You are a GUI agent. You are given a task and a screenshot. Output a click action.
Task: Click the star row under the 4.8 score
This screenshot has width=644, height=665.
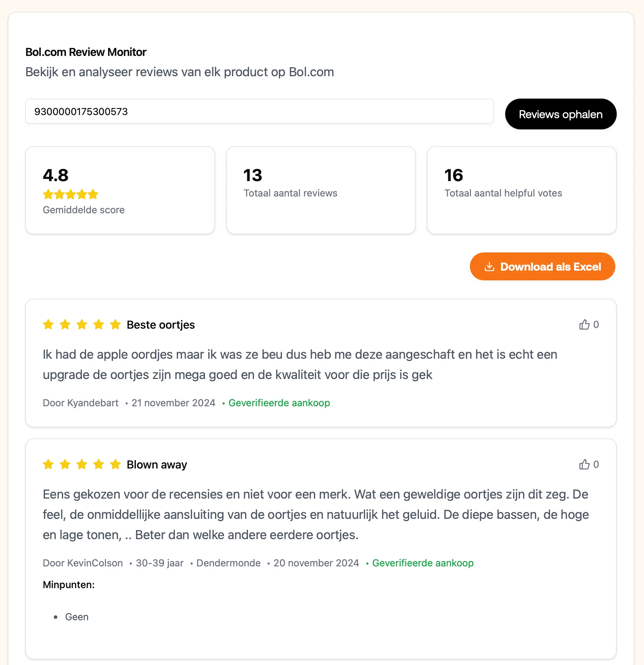[70, 194]
